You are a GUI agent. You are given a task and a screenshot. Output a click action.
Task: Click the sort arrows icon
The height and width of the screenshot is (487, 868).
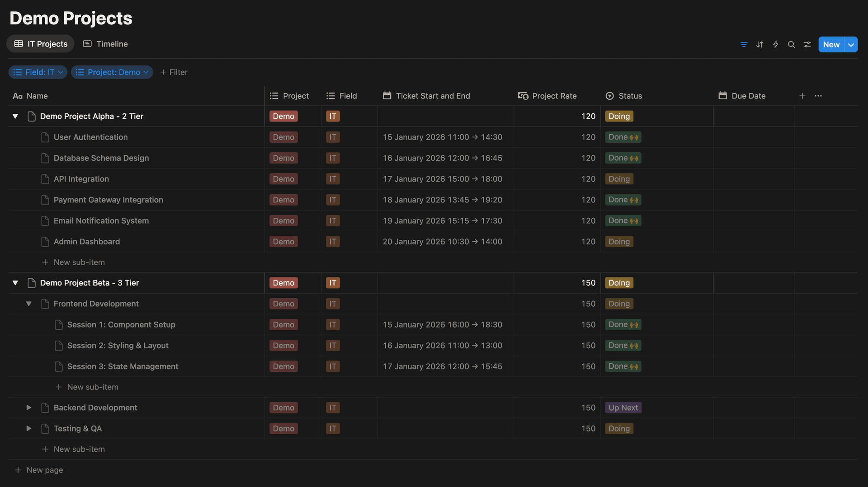759,44
